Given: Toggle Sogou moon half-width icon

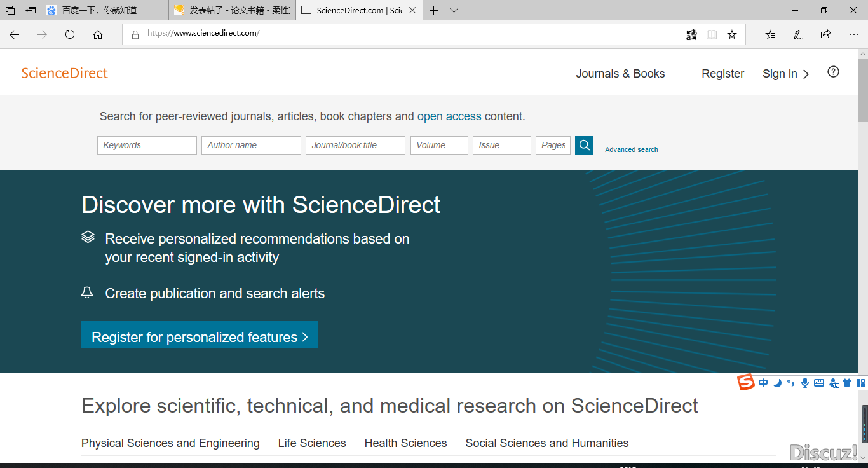Looking at the screenshot, I should (x=777, y=383).
